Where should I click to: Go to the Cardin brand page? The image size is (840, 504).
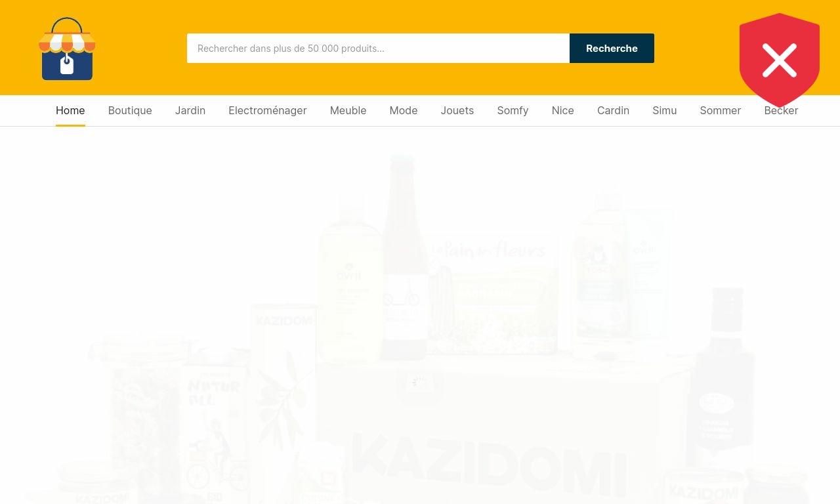(613, 111)
